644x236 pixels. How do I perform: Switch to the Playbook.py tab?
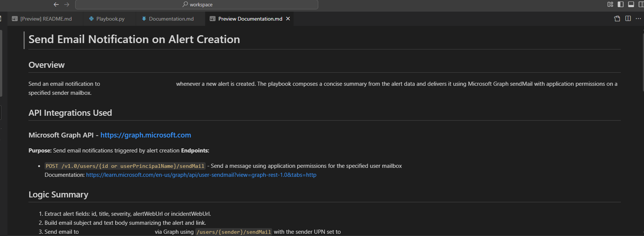[107, 19]
